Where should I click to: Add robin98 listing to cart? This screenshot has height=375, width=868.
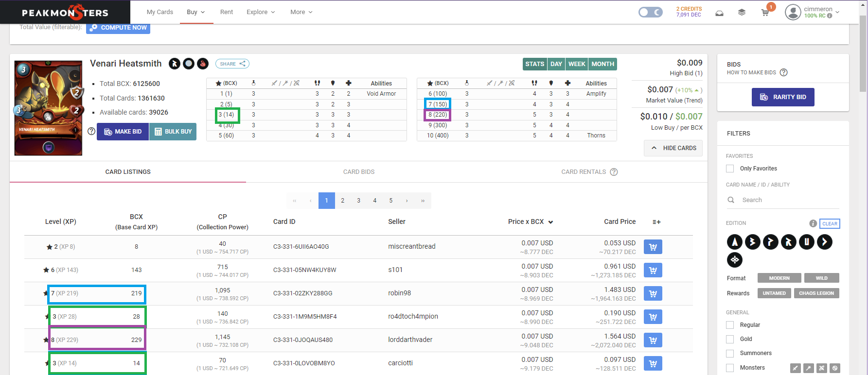[x=653, y=293]
